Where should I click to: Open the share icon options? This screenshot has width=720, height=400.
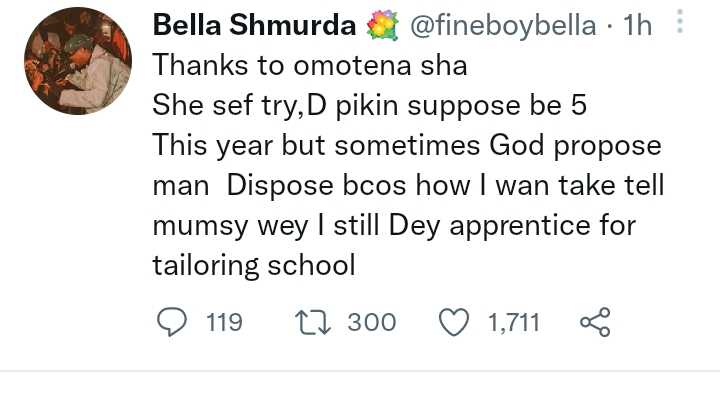pyautogui.click(x=595, y=322)
